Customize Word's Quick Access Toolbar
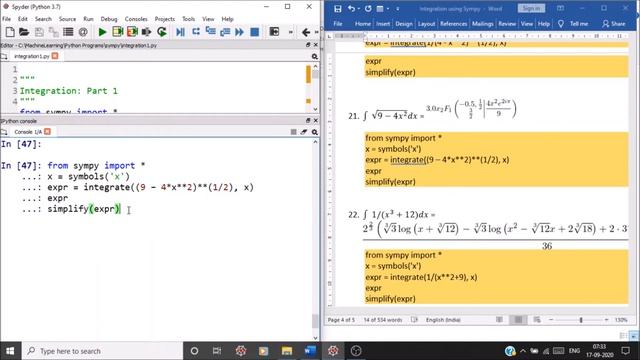This screenshot has width=640, height=360. click(398, 9)
